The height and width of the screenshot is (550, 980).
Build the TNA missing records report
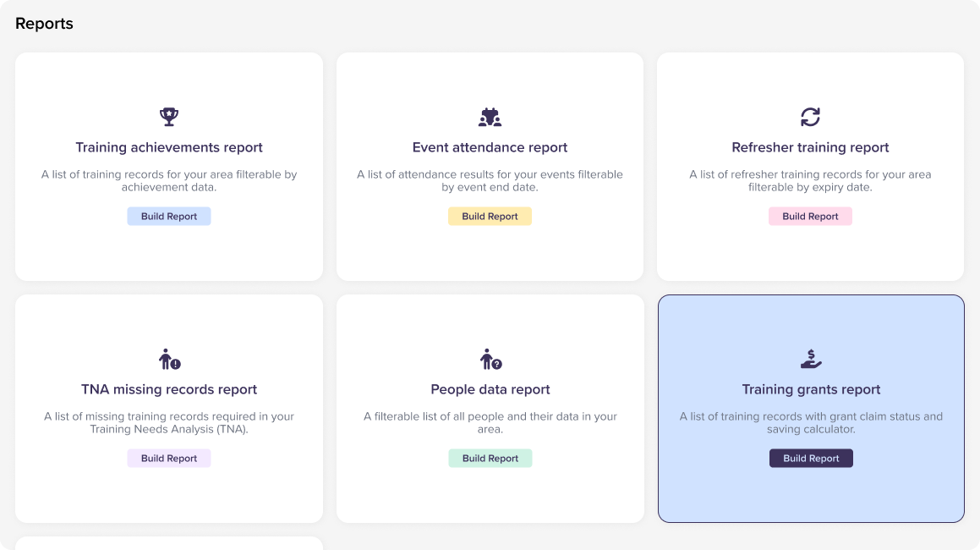pos(169,459)
